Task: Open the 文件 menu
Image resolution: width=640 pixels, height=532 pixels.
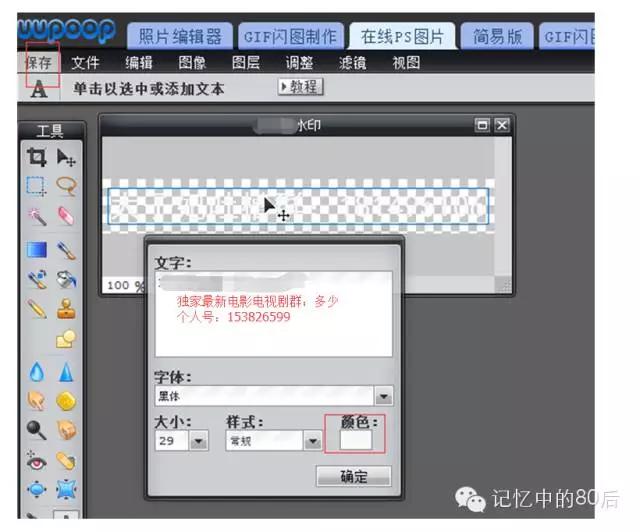Action: click(x=85, y=63)
